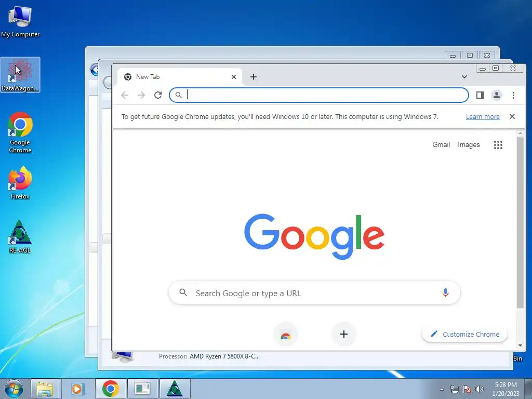Click the omnibox search magnifier icon
The width and height of the screenshot is (532, 399).
(x=179, y=96)
